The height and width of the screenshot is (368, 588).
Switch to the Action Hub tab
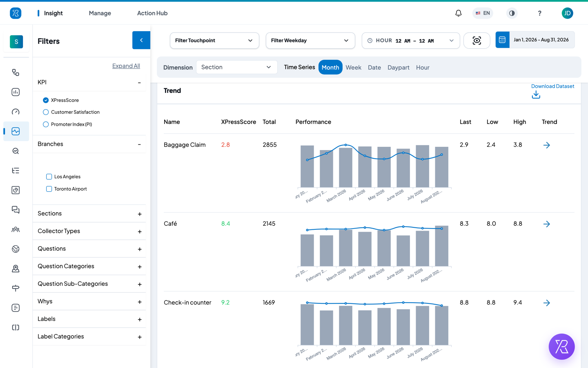click(x=152, y=13)
